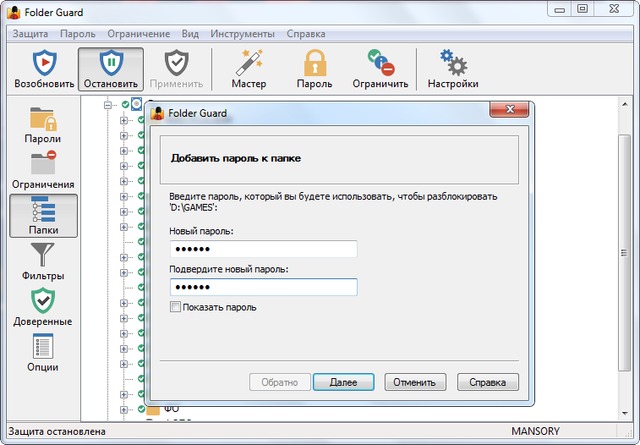This screenshot has height=445, width=640.
Task: Open the Защита menu
Action: click(x=31, y=33)
